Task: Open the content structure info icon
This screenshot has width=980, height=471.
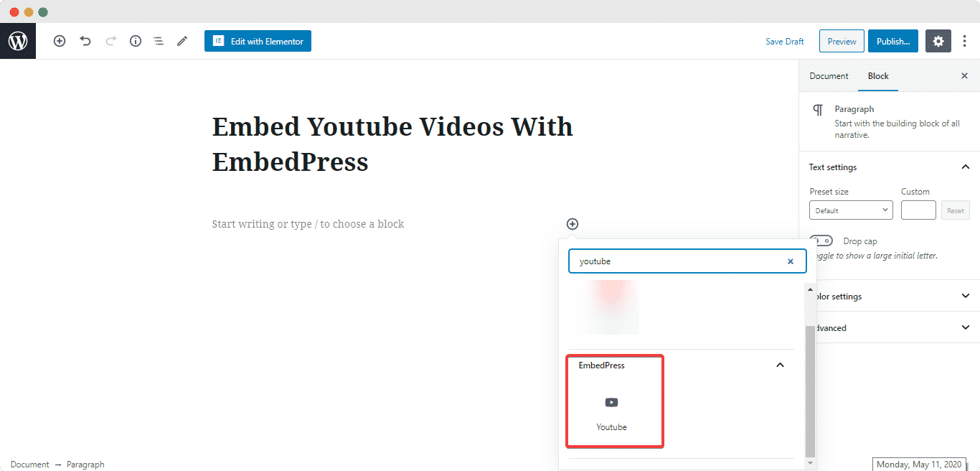Action: coord(136,41)
